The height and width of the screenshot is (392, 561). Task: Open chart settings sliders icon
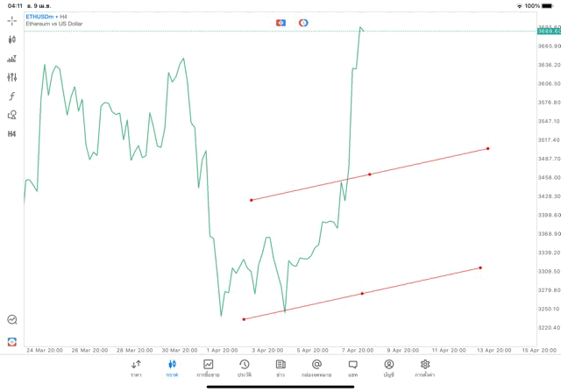pos(12,77)
